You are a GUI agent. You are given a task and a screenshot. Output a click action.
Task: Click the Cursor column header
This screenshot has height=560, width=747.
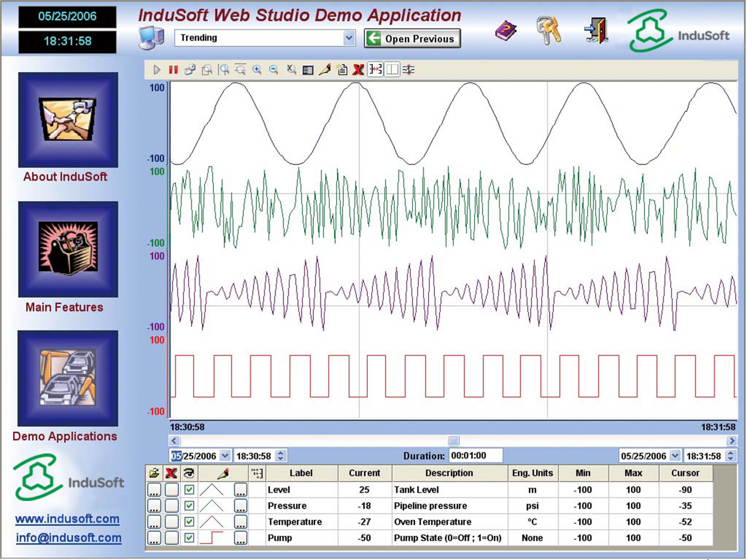pyautogui.click(x=686, y=473)
